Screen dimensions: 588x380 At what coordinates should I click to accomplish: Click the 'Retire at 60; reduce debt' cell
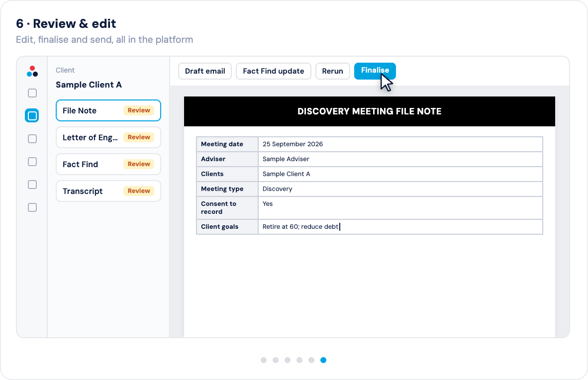[x=400, y=227]
